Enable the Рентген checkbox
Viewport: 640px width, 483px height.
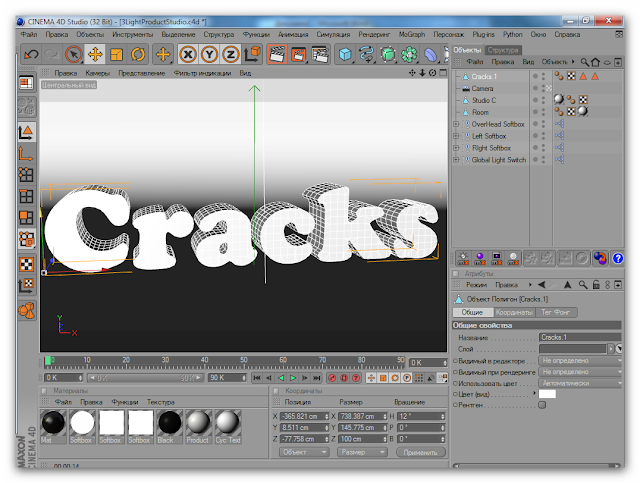coord(542,405)
